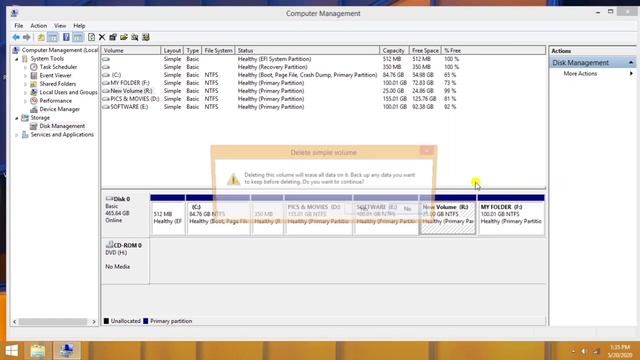The image size is (640, 360).
Task: Select the New Volume (R:) partition block
Action: (x=448, y=215)
